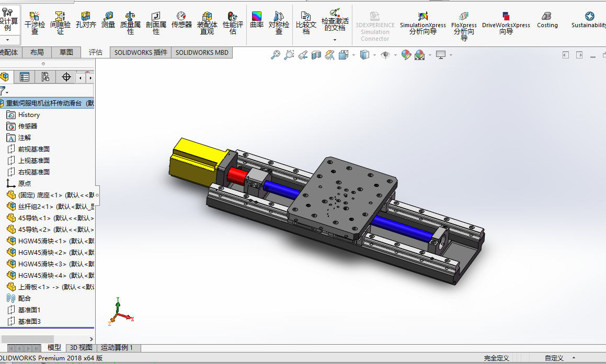Image resolution: width=606 pixels, height=364 pixels.
Task: Open the 间隙验证 clearance verification tool
Action: 60,23
